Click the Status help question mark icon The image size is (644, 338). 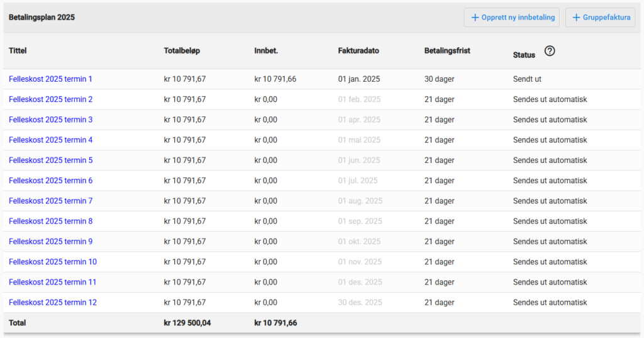pyautogui.click(x=550, y=52)
